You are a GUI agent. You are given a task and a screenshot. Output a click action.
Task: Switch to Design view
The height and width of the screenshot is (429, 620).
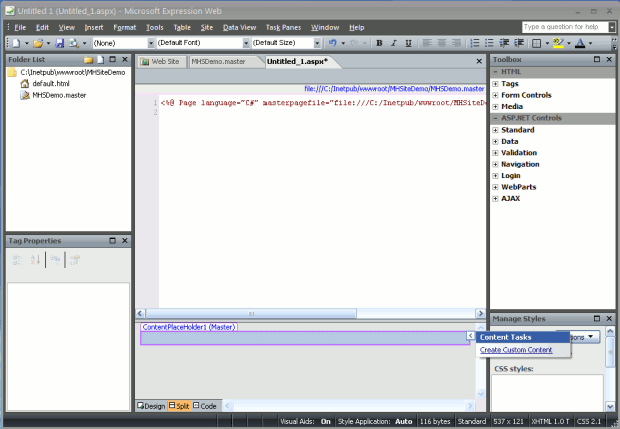coord(152,406)
